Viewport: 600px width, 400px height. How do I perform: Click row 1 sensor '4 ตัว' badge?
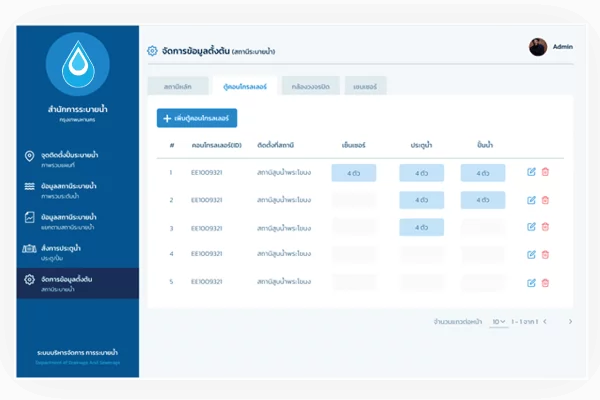tap(354, 172)
